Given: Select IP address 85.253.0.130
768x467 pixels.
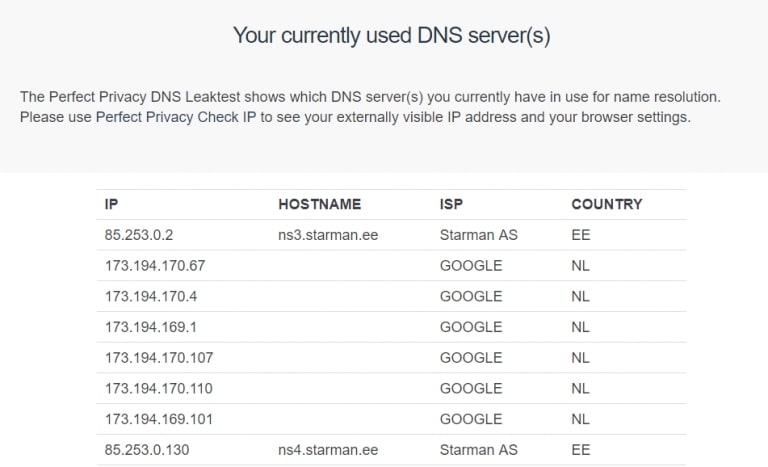Looking at the screenshot, I should [x=146, y=450].
